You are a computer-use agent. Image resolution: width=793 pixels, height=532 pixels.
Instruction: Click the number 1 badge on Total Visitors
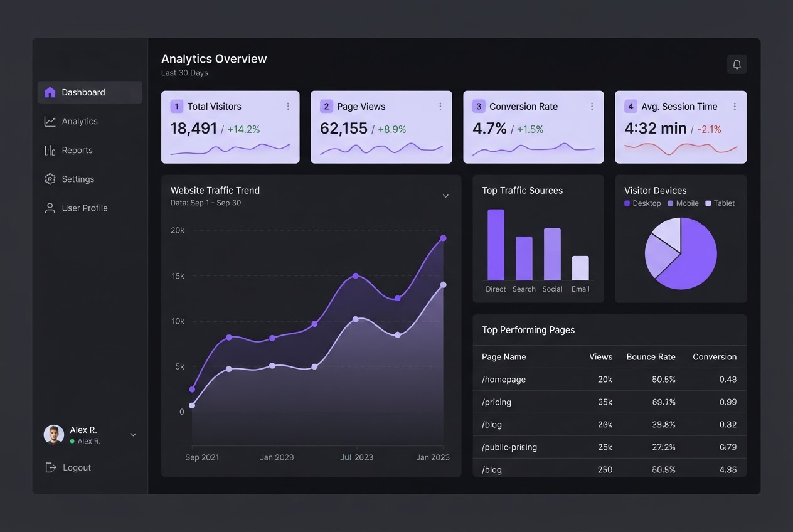pos(177,106)
